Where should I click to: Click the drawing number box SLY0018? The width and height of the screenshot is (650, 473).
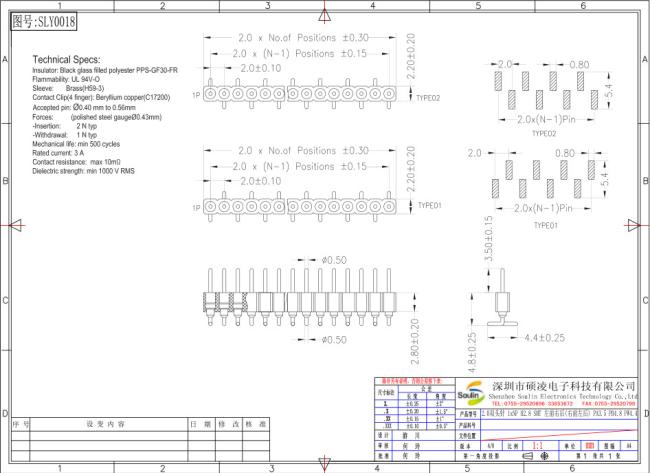[44, 22]
